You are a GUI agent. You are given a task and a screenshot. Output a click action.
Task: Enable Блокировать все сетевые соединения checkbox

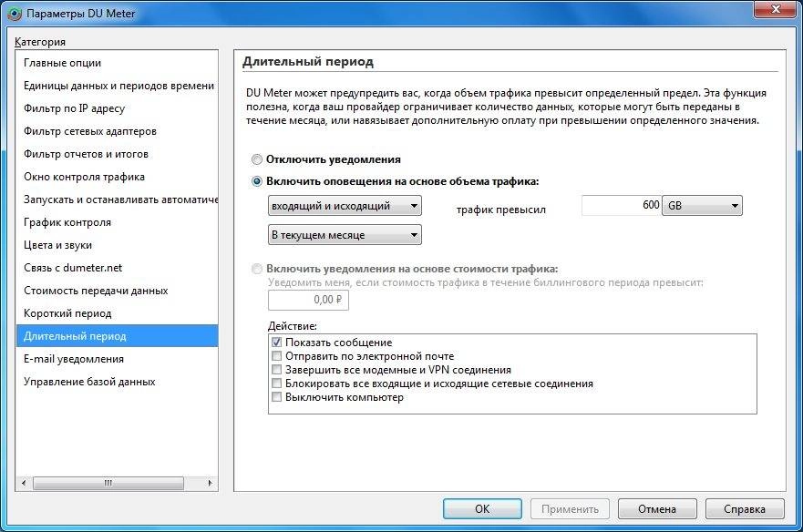276,384
